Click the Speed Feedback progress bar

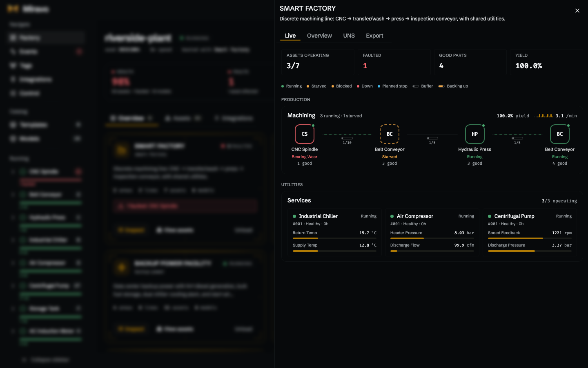[x=530, y=238]
